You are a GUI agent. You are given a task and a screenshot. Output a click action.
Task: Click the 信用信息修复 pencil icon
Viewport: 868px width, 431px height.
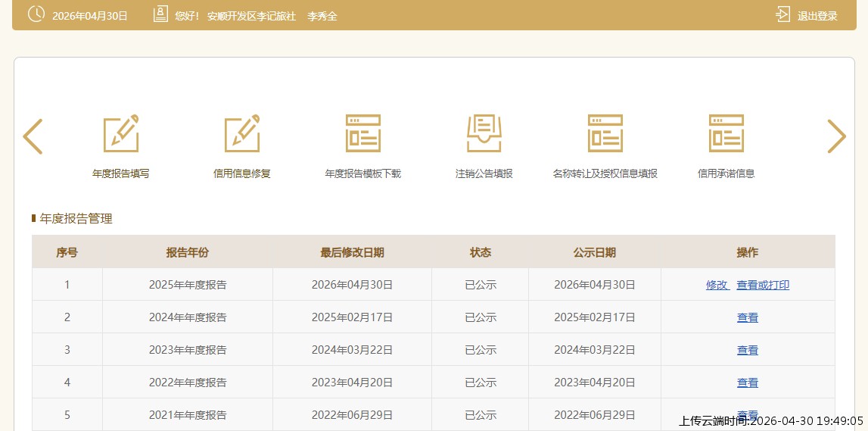pyautogui.click(x=242, y=134)
